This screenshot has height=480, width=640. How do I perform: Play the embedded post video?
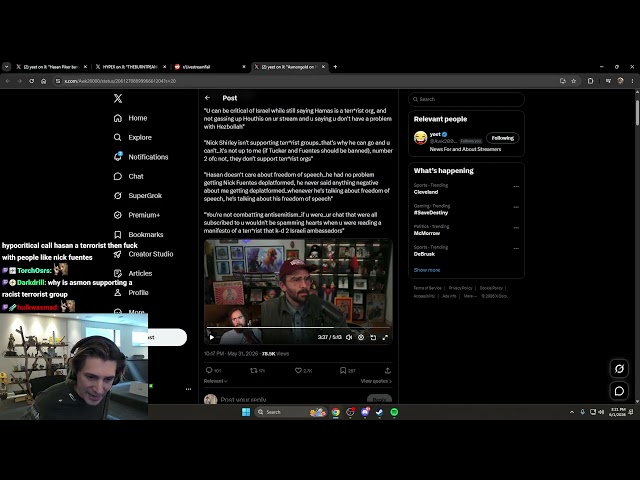(211, 337)
